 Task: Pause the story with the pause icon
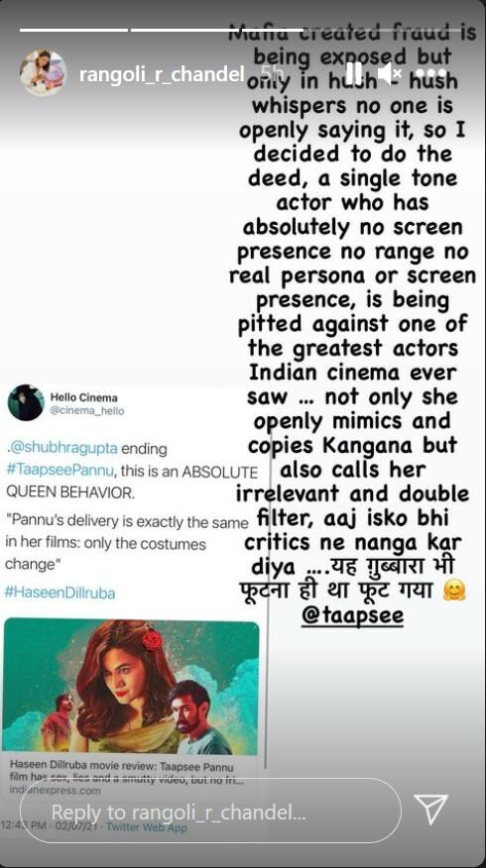pyautogui.click(x=353, y=73)
